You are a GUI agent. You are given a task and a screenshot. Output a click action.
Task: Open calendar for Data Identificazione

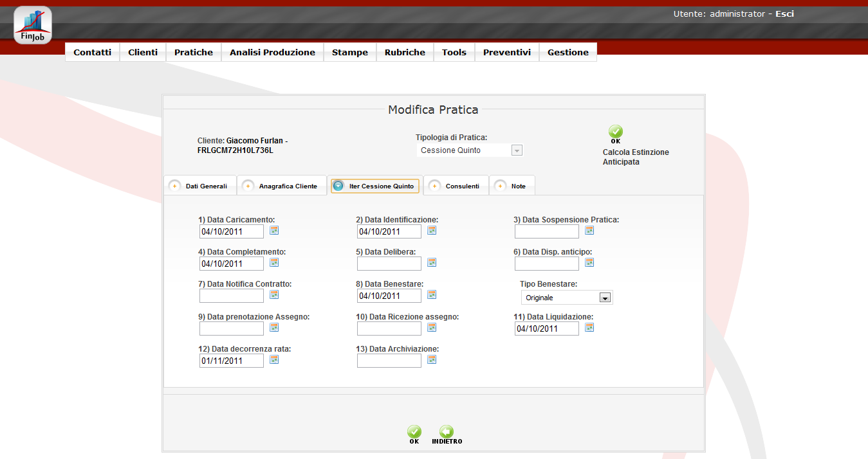click(x=432, y=230)
